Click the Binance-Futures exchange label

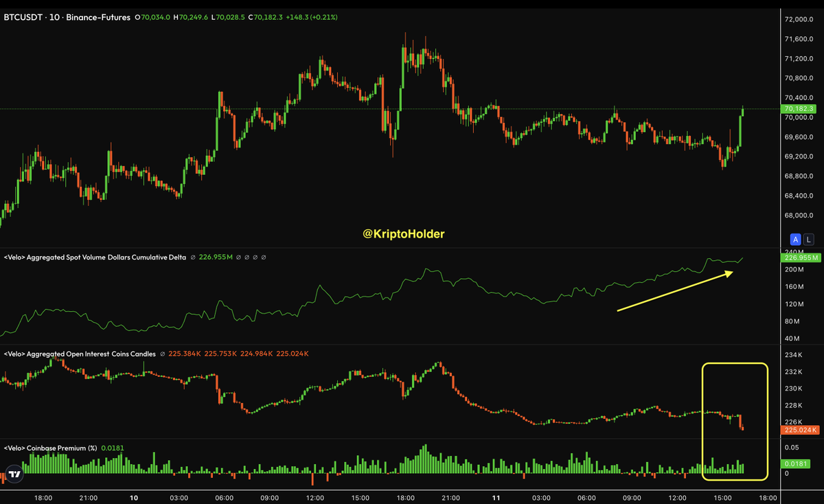click(98, 17)
